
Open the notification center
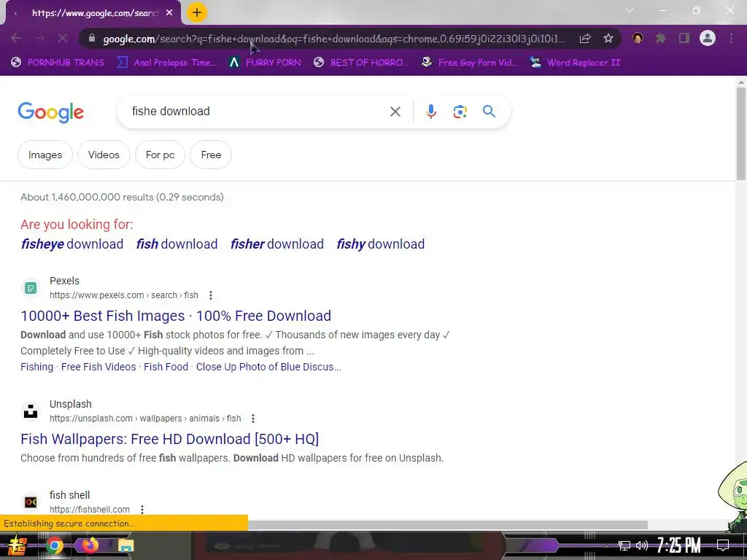[x=723, y=545]
